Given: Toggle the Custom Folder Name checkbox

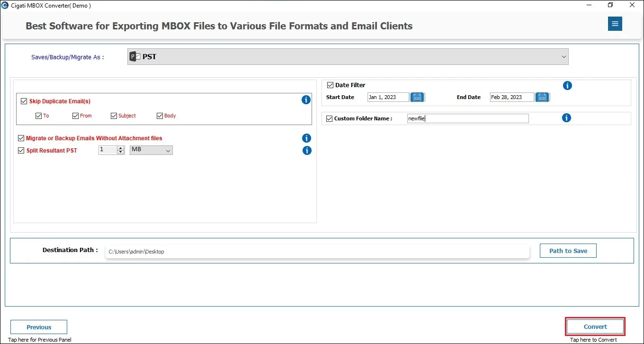Looking at the screenshot, I should [330, 118].
